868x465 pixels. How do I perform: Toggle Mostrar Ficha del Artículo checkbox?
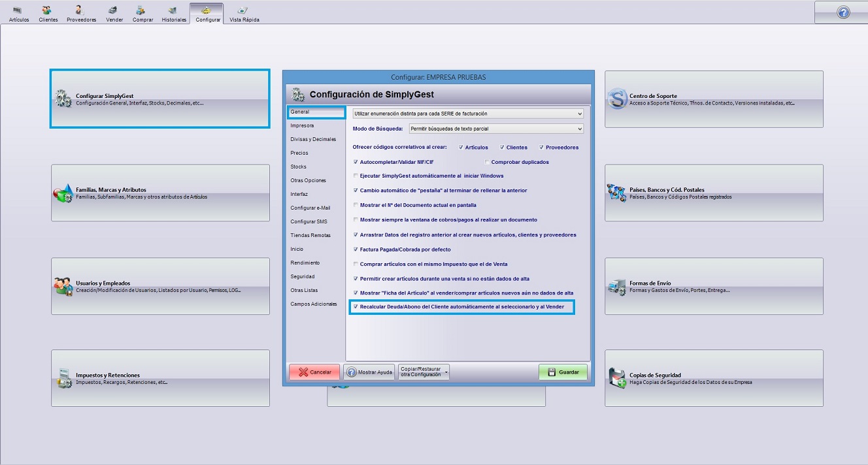pos(356,293)
